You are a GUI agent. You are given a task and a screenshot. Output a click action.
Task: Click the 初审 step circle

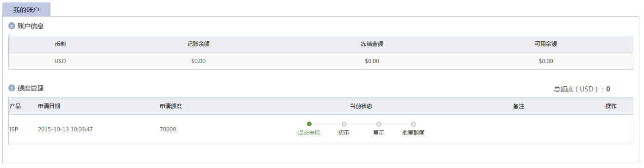point(344,124)
